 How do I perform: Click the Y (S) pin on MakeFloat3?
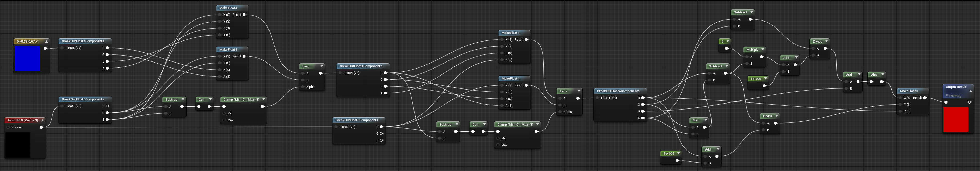pyautogui.click(x=900, y=104)
